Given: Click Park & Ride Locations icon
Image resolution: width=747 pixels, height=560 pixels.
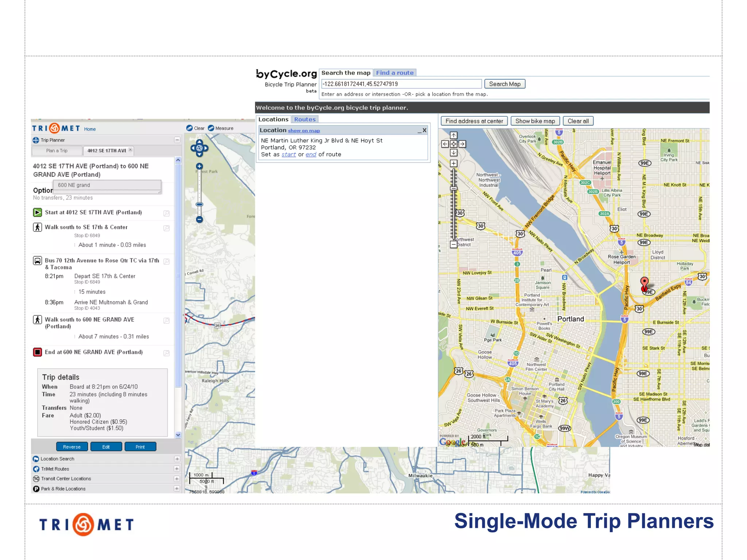Looking at the screenshot, I should point(36,489).
